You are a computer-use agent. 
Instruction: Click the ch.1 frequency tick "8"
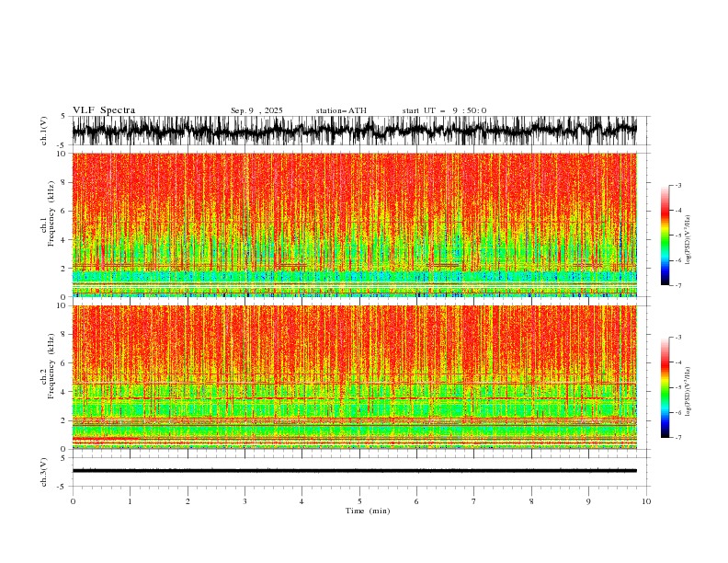(63, 182)
